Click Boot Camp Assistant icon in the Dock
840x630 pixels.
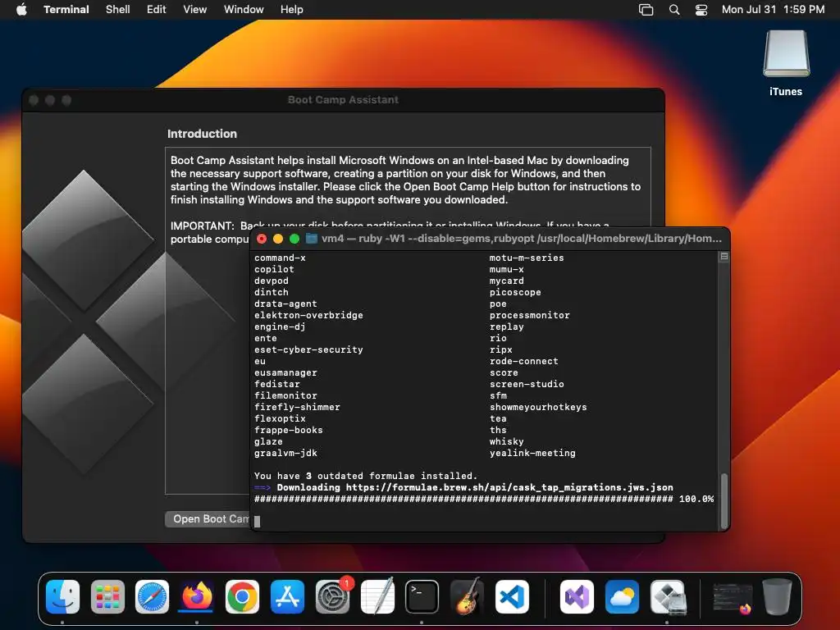pos(668,597)
